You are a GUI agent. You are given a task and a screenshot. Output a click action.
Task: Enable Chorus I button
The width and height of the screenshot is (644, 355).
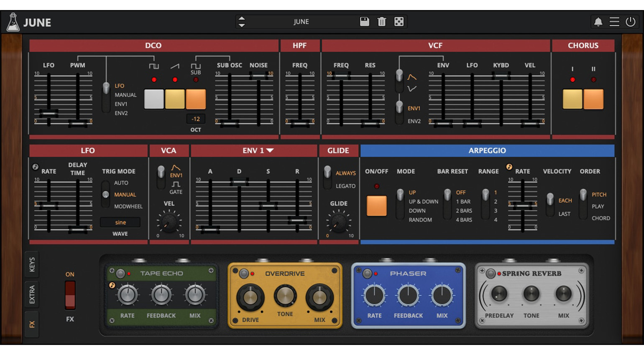(x=572, y=99)
